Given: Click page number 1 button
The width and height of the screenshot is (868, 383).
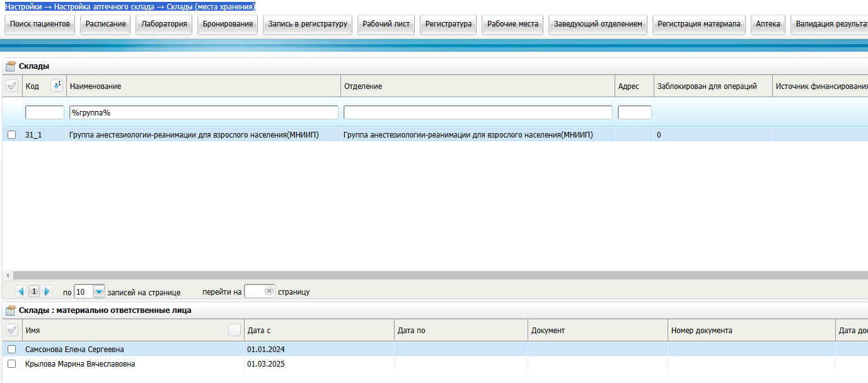Looking at the screenshot, I should 34,292.
